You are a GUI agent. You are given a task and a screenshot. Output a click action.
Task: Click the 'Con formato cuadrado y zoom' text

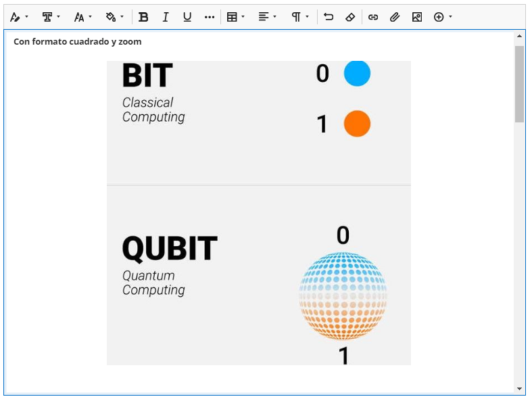coord(77,42)
